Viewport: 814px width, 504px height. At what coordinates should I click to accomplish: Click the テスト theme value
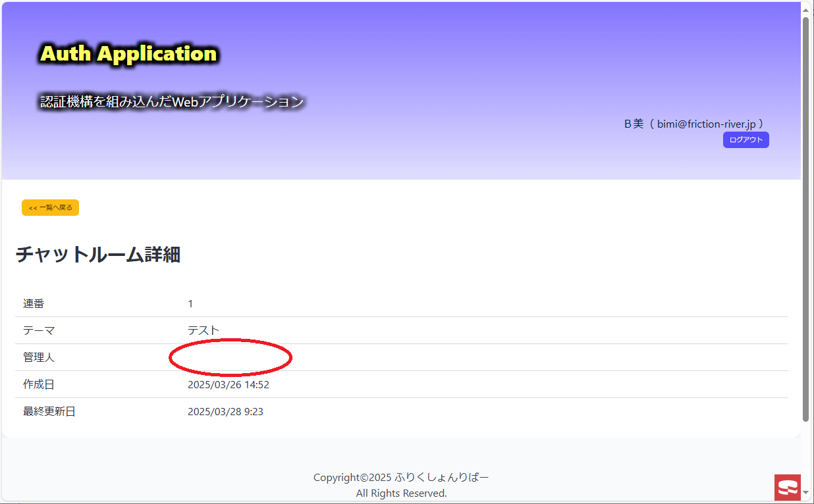203,330
